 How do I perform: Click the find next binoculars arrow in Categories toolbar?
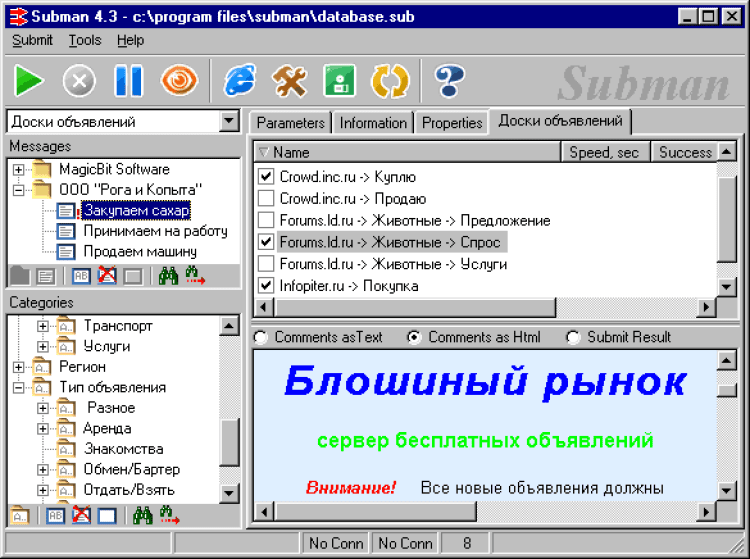[169, 515]
